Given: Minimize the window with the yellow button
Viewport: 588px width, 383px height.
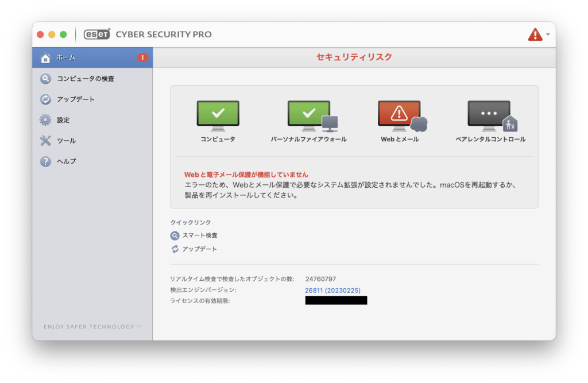Looking at the screenshot, I should [52, 34].
